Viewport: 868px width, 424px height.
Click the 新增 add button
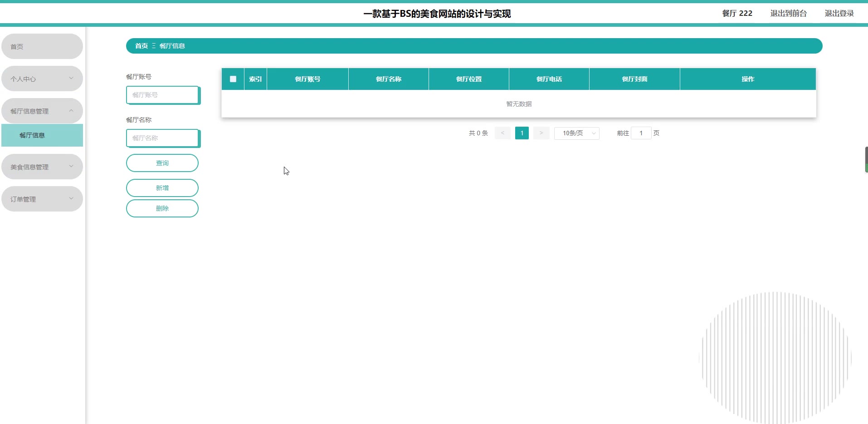pyautogui.click(x=162, y=188)
